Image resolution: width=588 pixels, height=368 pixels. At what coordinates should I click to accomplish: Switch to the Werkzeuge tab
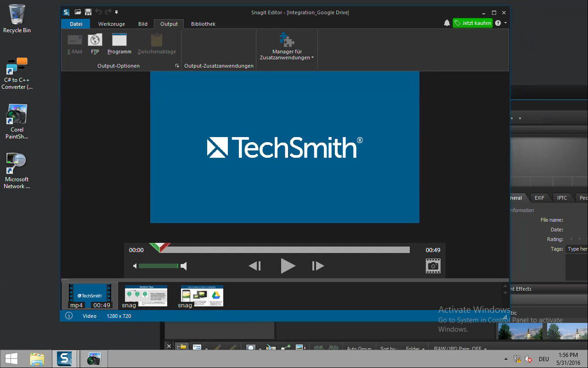(x=112, y=24)
